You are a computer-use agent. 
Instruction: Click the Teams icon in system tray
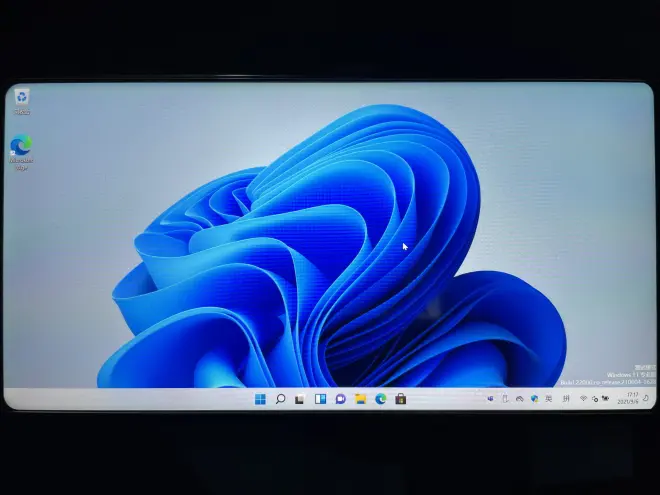[x=490, y=398]
